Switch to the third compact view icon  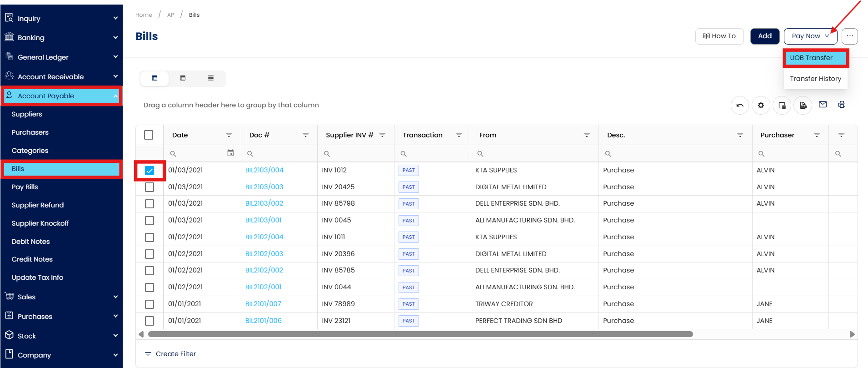211,78
